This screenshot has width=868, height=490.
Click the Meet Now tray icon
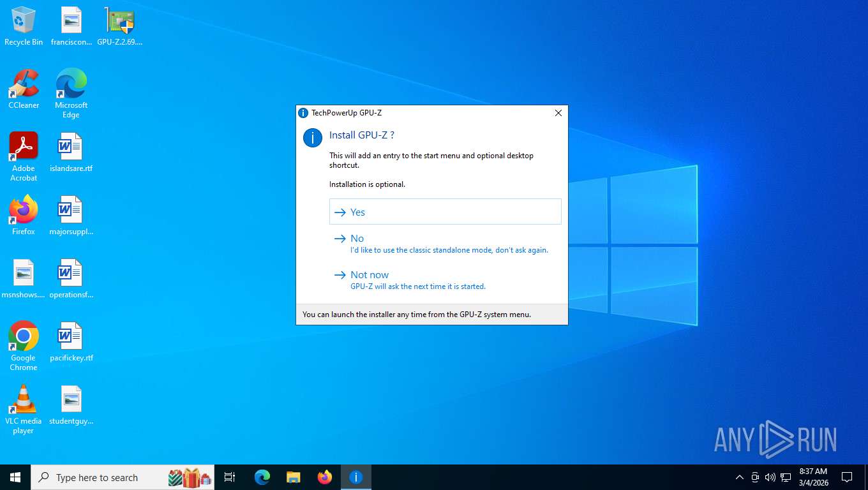click(x=755, y=477)
